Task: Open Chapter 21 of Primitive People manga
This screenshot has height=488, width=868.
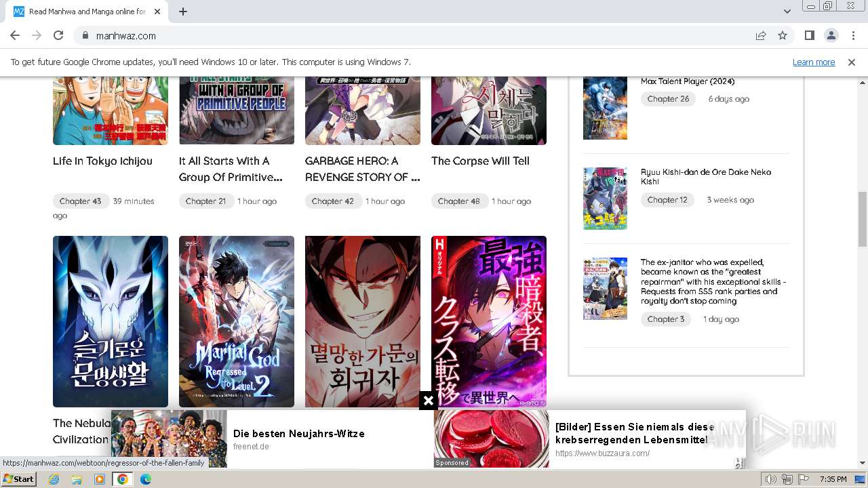Action: coord(205,201)
